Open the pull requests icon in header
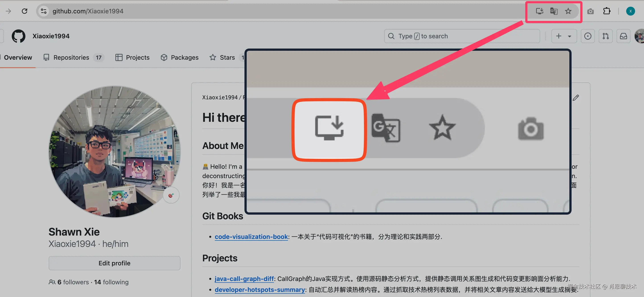 (x=605, y=36)
